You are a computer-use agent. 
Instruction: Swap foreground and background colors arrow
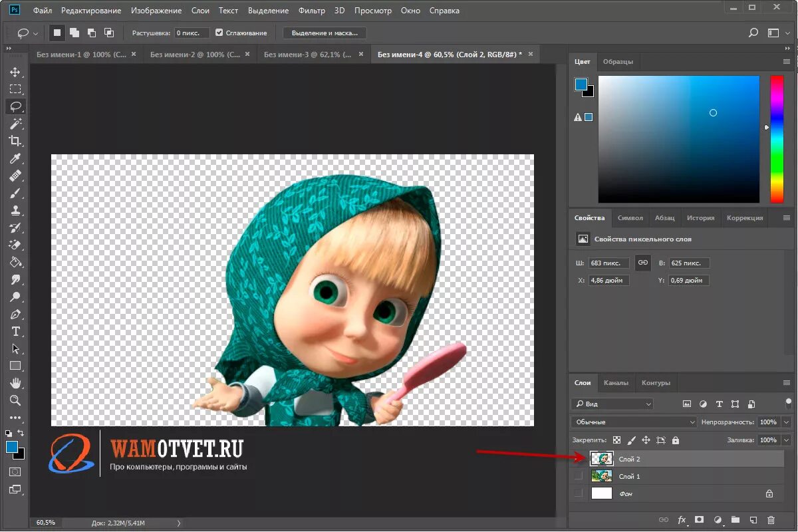point(21,433)
